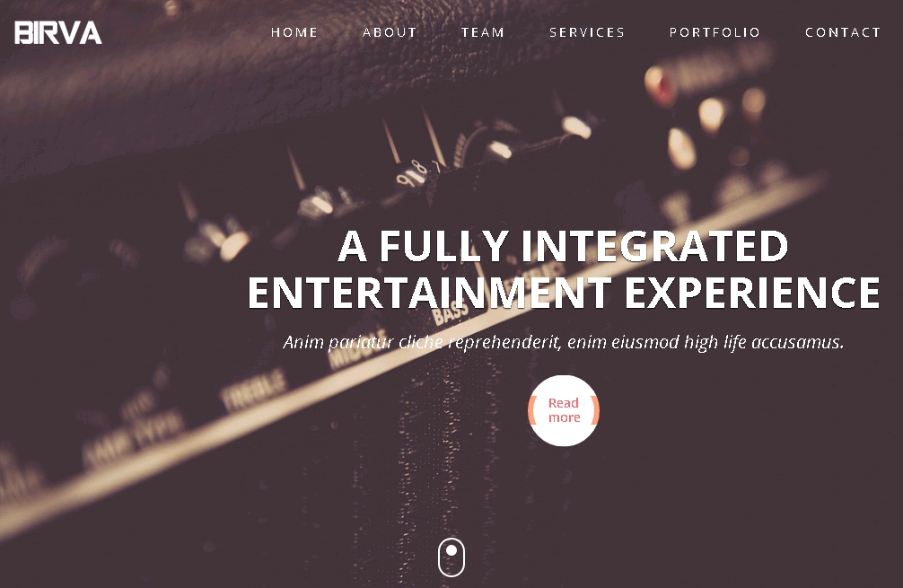903x588 pixels.
Task: Click the BIRVA logo
Action: [58, 33]
